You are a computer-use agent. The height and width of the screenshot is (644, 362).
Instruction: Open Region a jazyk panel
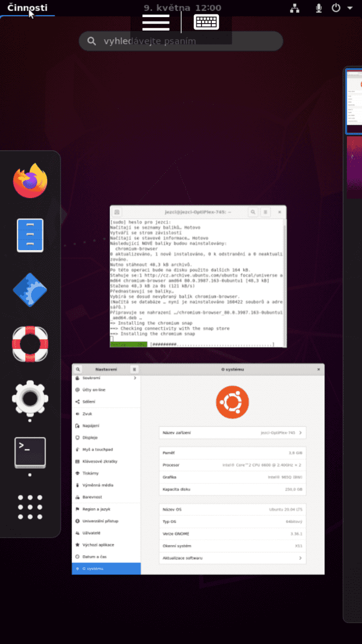(x=106, y=509)
